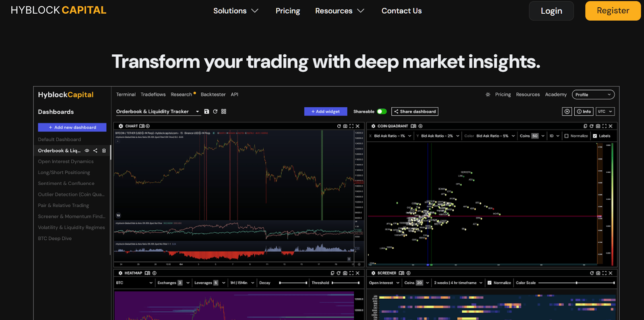
Task: Click the Color Scale slider in SCREENER
Action: (576, 283)
